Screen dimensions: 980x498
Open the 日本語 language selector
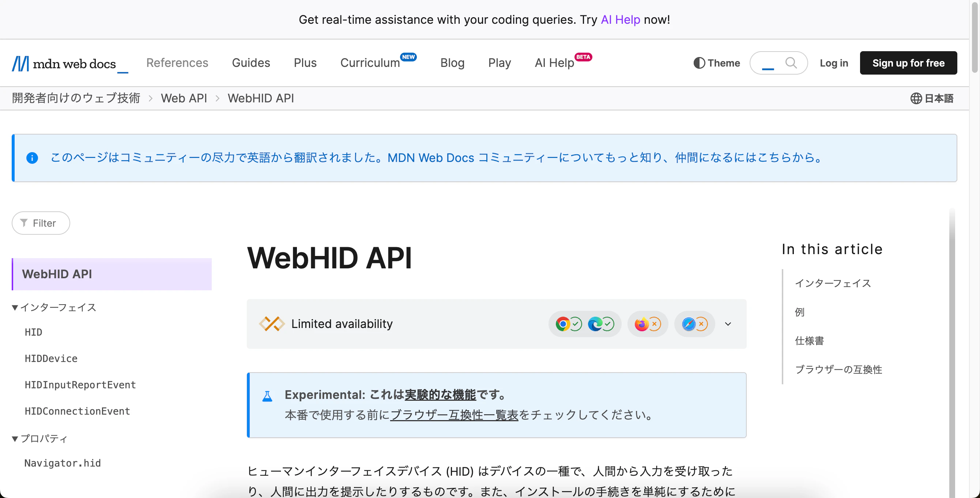click(932, 98)
